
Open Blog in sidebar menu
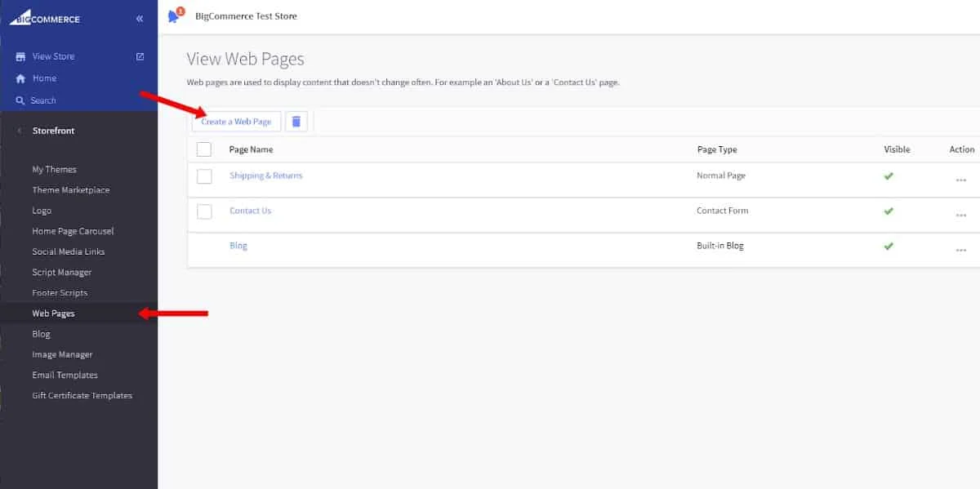(x=41, y=334)
